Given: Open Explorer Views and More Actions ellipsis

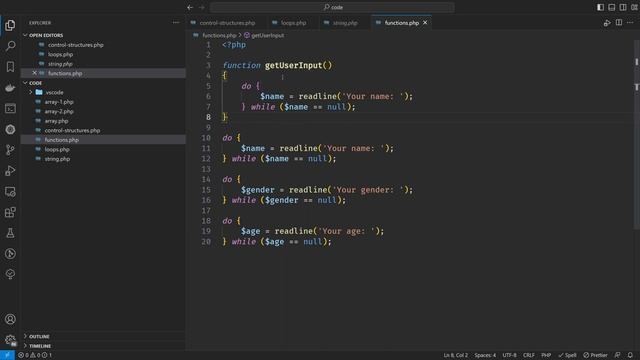Looking at the screenshot, I should click(176, 23).
